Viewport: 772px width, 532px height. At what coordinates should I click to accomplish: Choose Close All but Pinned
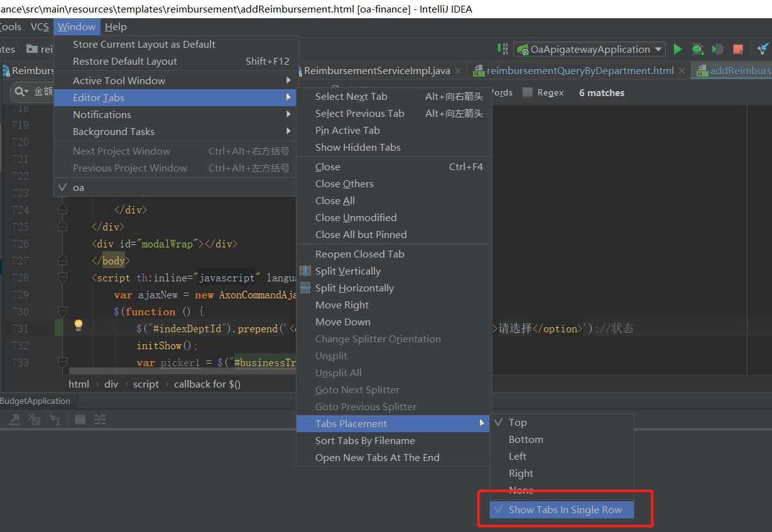click(393, 235)
